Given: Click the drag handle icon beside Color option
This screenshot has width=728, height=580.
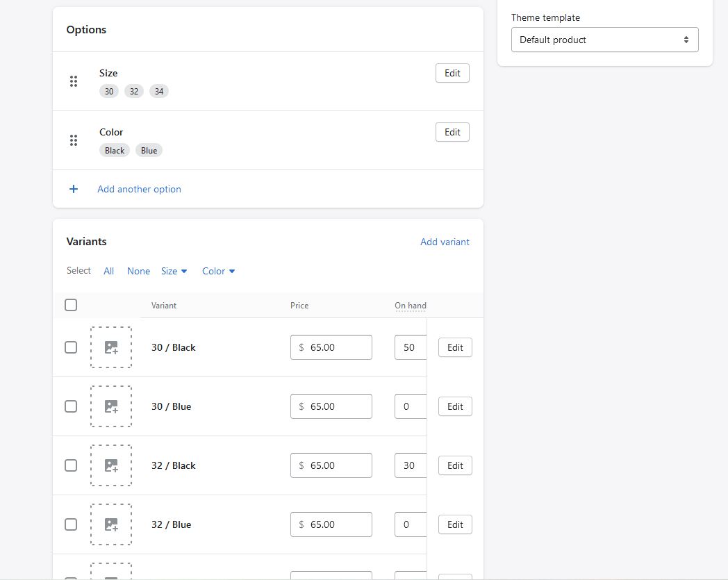Looking at the screenshot, I should pos(74,140).
